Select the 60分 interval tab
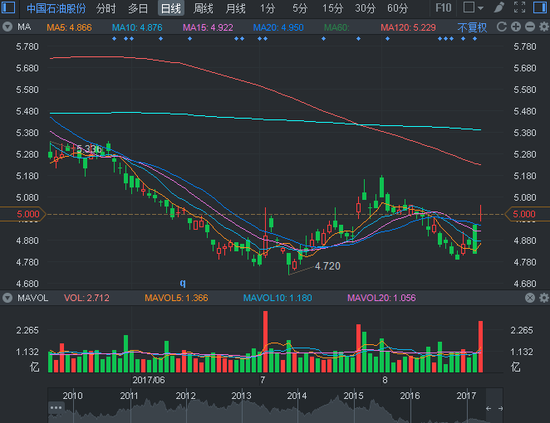The image size is (550, 423). [x=397, y=8]
